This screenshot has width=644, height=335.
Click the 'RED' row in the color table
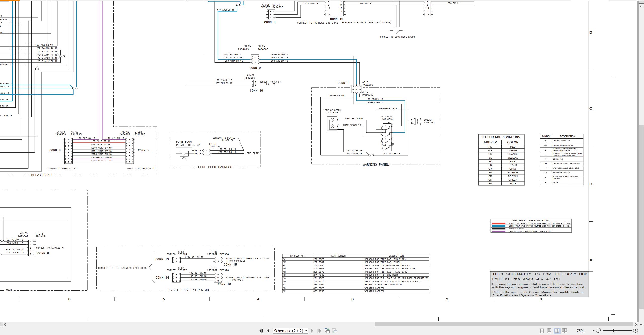pos(501,147)
